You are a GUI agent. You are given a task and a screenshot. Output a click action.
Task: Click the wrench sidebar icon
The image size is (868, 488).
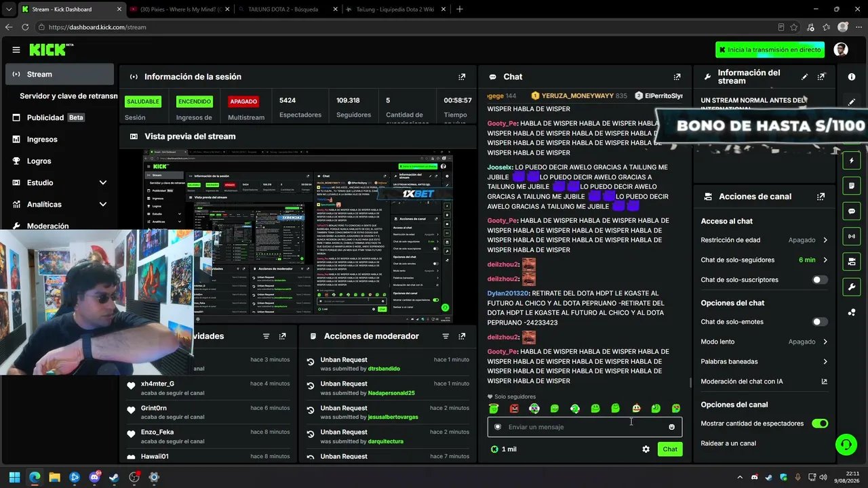852,287
